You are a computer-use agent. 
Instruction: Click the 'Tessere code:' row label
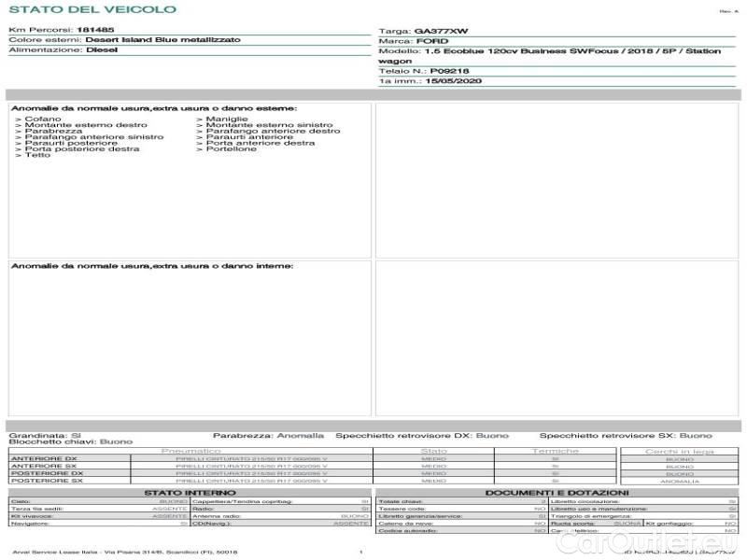402,509
